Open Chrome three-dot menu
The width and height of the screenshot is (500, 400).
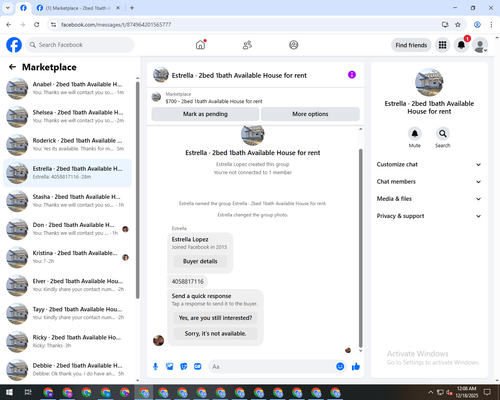[x=491, y=25]
